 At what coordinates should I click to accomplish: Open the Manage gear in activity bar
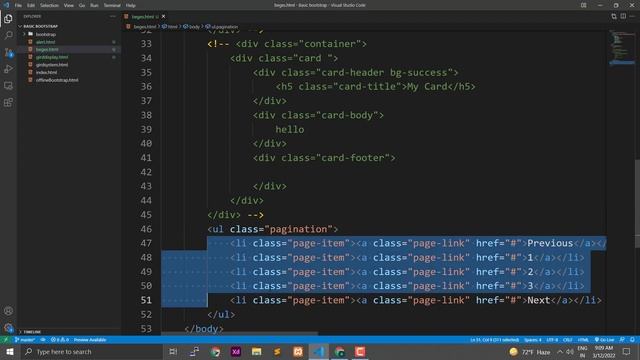tap(8, 327)
